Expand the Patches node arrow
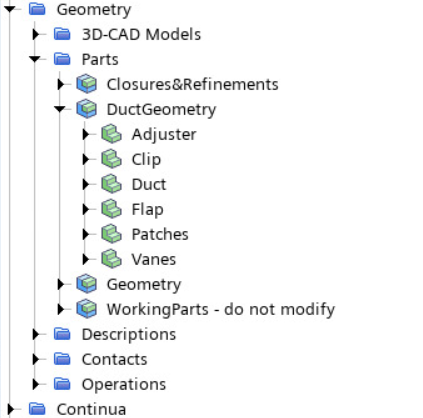Image resolution: width=423 pixels, height=418 pixels. 86,234
